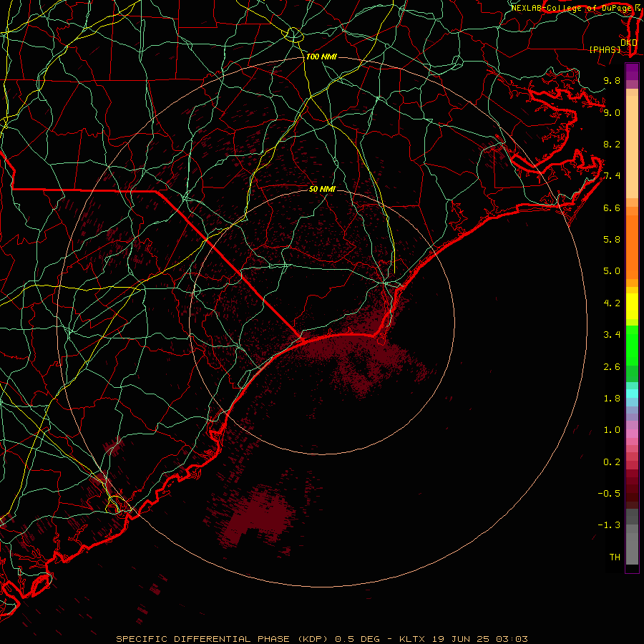Pick the yellow swatch on the color bar
644x644 pixels.
click(x=632, y=306)
